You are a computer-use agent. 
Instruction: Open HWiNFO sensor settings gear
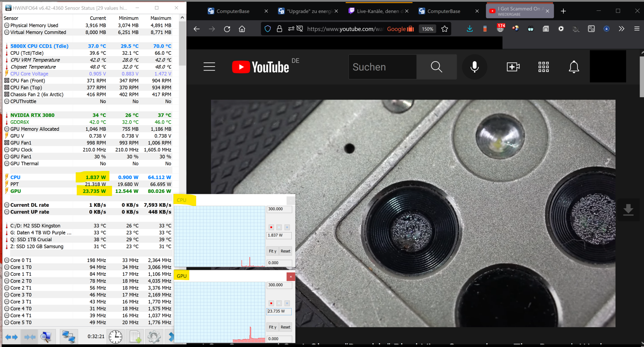154,337
